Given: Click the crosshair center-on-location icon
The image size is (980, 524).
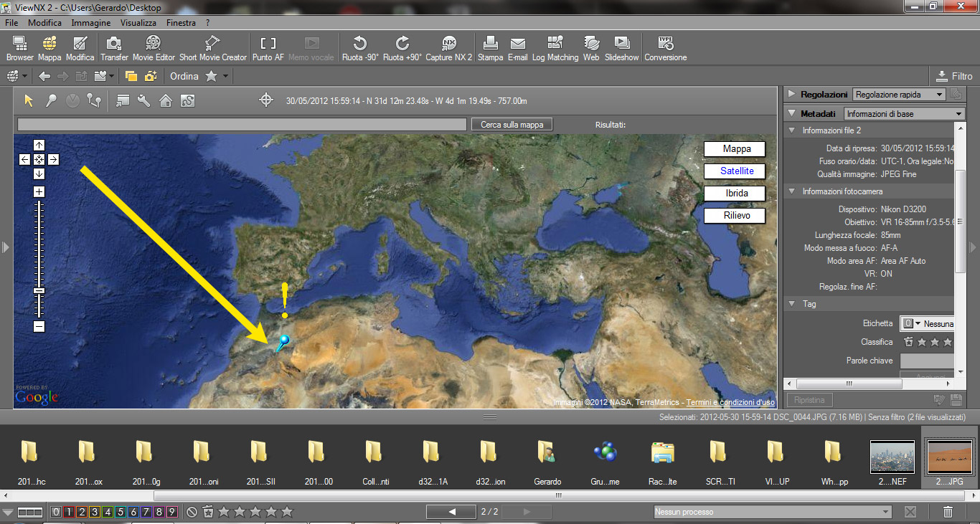Looking at the screenshot, I should pos(266,100).
